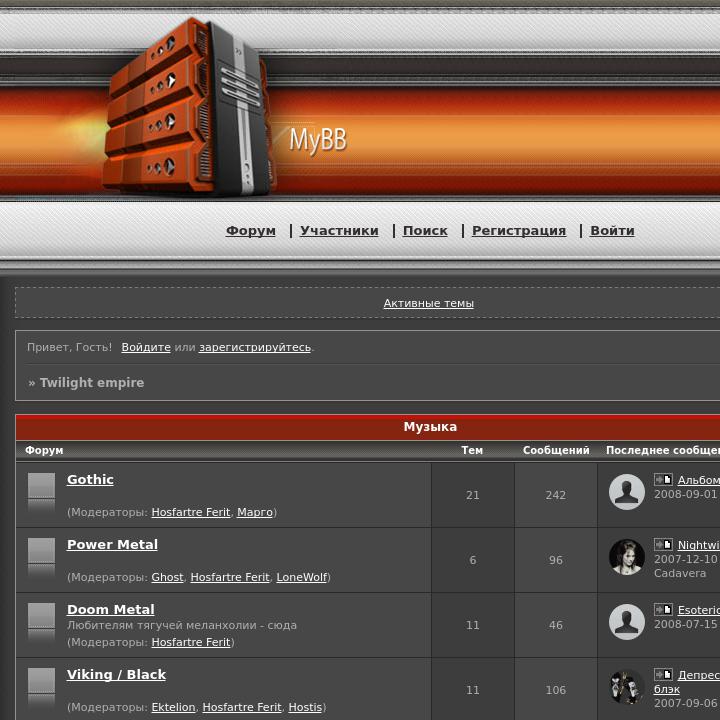Screen dimensions: 720x720
Task: Click the Doom Metal messages count 46
Action: pyautogui.click(x=556, y=625)
